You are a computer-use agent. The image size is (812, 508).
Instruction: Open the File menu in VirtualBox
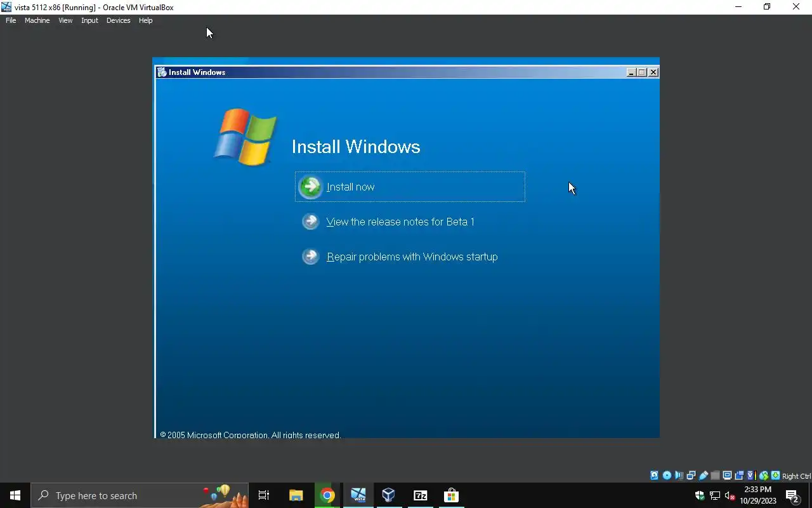click(x=11, y=20)
